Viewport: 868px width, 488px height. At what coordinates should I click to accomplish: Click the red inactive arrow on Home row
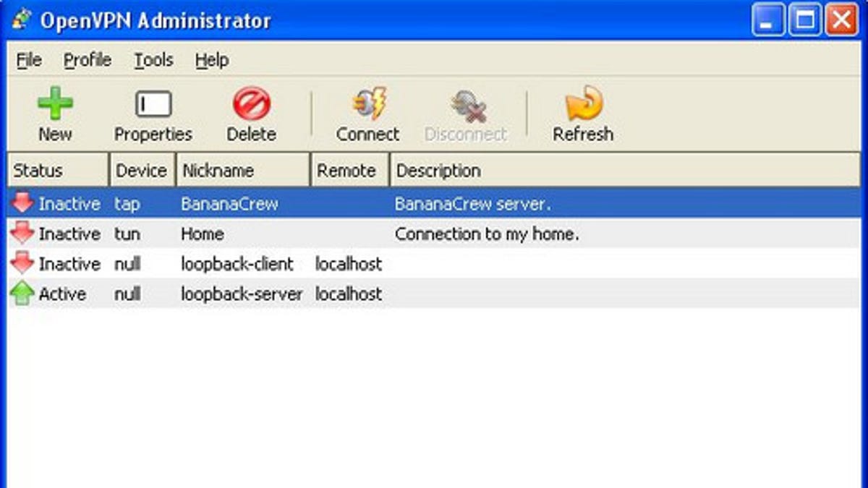22,234
